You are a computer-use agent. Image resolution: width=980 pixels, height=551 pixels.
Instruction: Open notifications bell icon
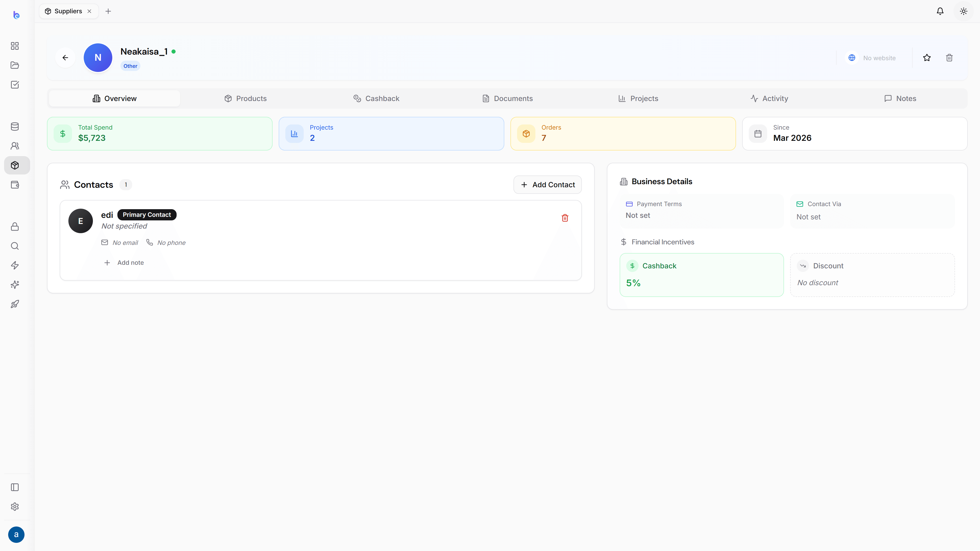[940, 11]
